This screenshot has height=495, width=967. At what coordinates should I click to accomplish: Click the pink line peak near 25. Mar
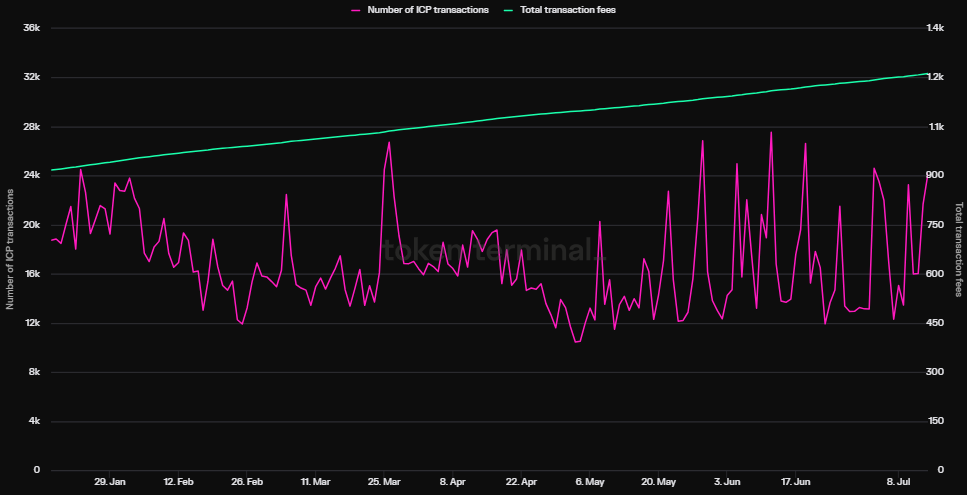389,142
